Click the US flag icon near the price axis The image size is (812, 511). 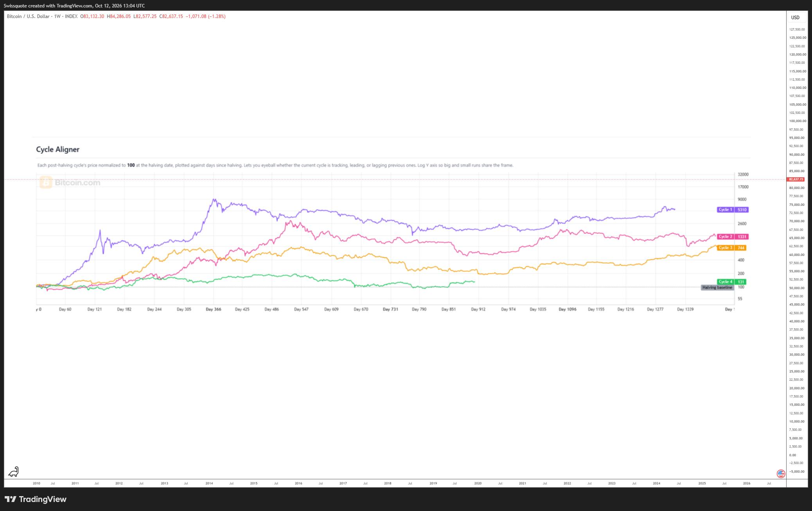[781, 473]
